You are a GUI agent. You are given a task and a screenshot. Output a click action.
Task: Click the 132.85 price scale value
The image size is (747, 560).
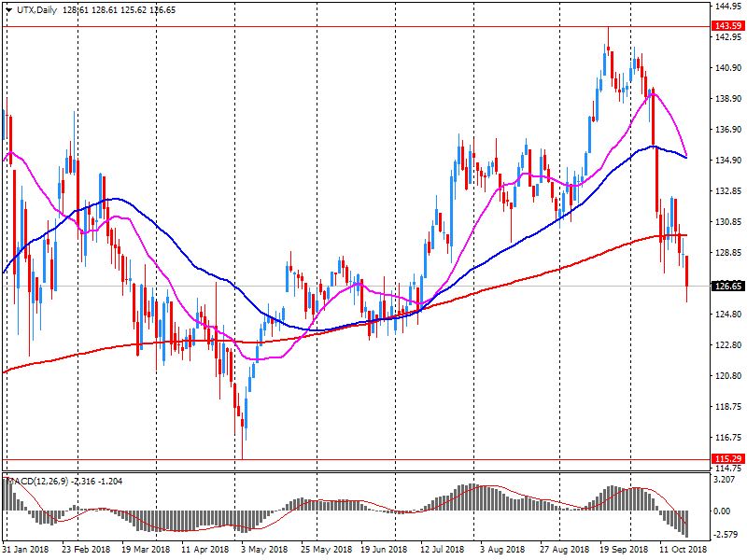(728, 191)
